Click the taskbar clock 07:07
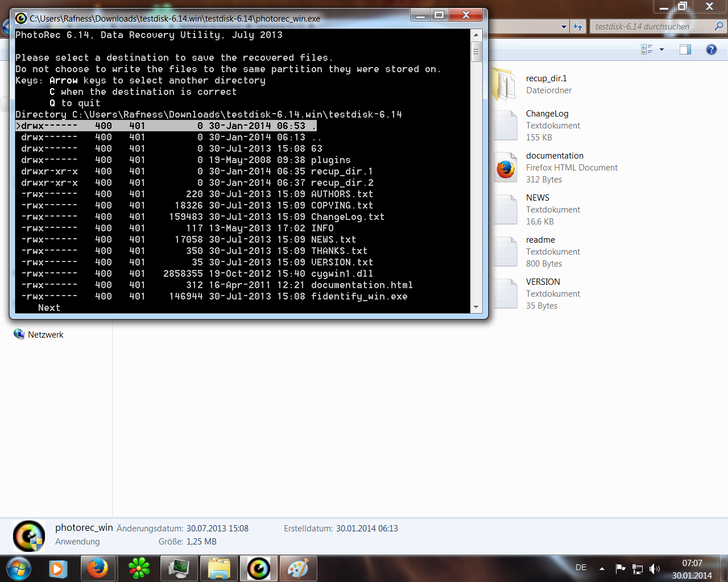The width and height of the screenshot is (728, 582). [x=692, y=563]
